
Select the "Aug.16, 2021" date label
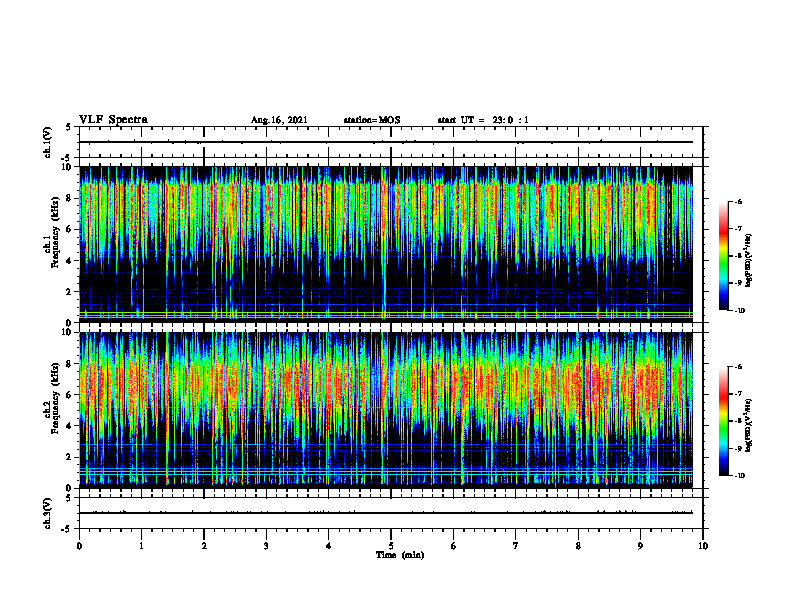(x=279, y=120)
